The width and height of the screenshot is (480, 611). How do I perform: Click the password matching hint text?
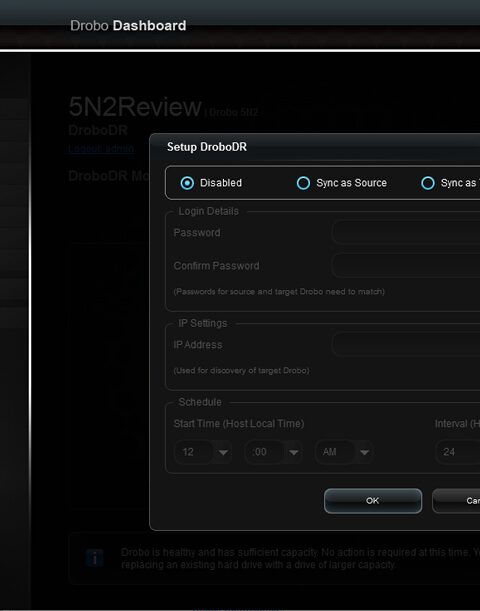coord(279,291)
